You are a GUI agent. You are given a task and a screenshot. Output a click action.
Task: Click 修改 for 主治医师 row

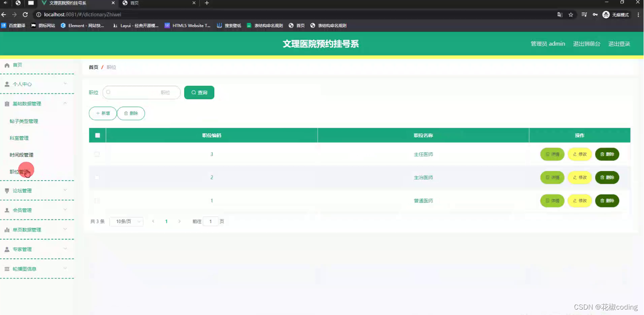580,178
